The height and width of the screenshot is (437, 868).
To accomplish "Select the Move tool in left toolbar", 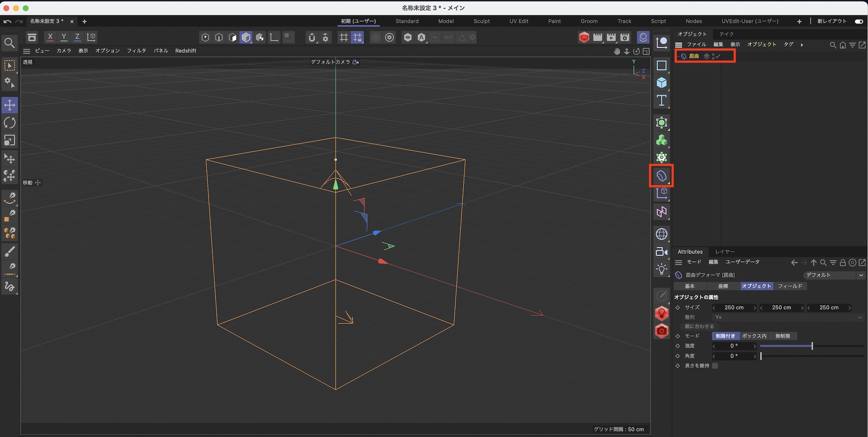I will coord(10,105).
